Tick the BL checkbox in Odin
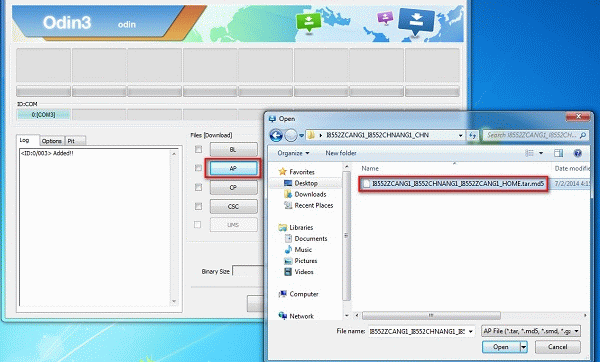The height and width of the screenshot is (362, 600). pos(198,149)
